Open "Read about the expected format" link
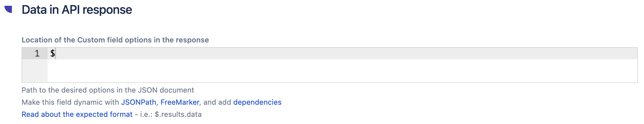Screen dimensions: 644x124 (x=77, y=114)
